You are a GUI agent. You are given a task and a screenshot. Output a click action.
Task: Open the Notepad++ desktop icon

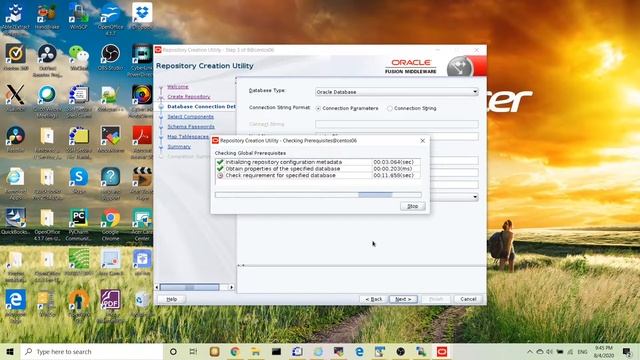point(110,98)
